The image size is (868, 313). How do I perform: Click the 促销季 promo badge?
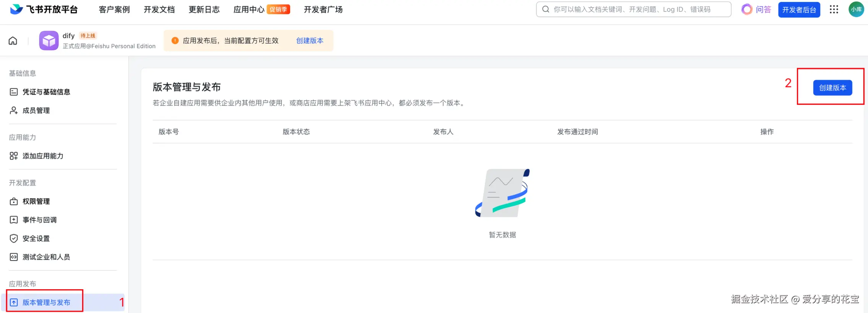pos(278,10)
